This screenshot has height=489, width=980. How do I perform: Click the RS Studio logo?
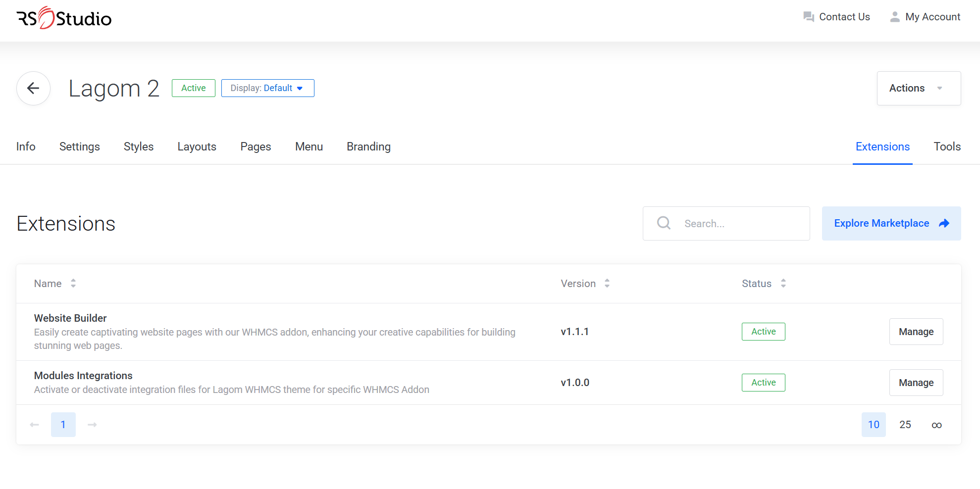pyautogui.click(x=64, y=18)
